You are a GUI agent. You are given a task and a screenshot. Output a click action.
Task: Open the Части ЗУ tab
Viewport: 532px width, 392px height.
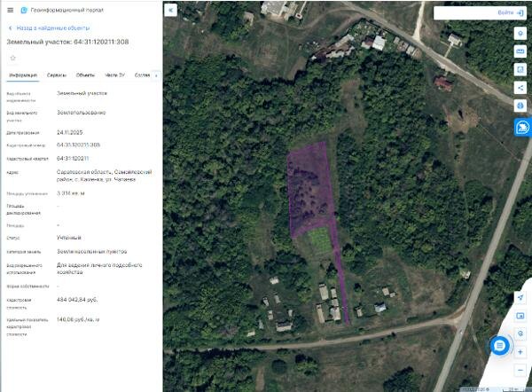[114, 75]
